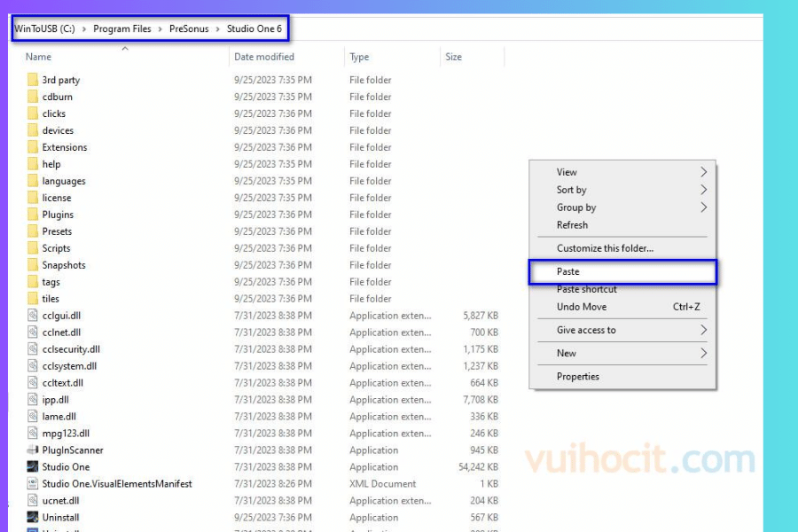Click the 3rd party folder icon
This screenshot has height=532, width=798.
33,80
